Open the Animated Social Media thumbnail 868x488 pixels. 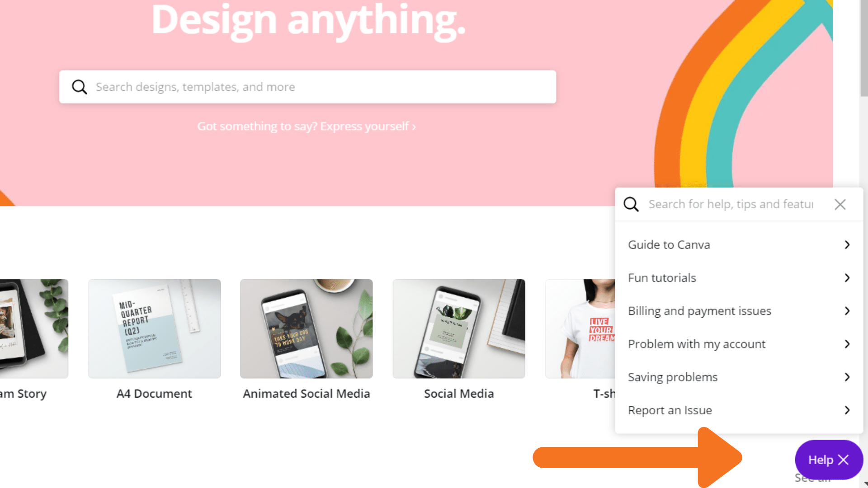pyautogui.click(x=307, y=328)
